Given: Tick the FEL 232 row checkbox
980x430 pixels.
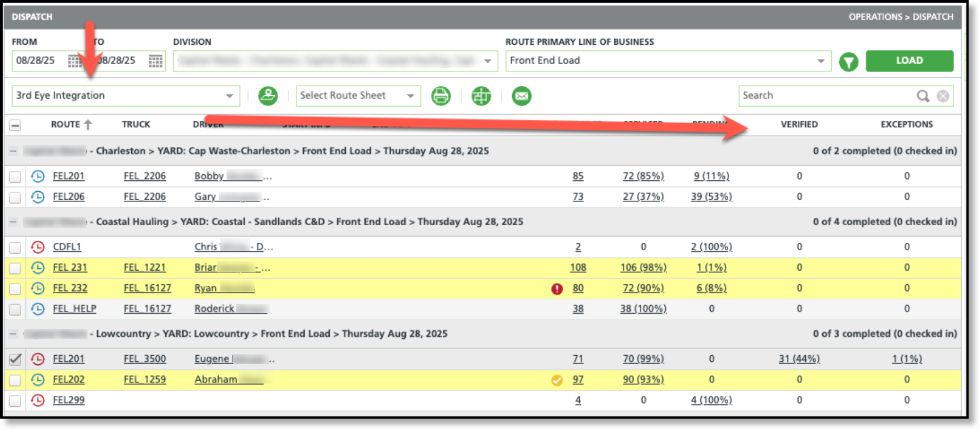Looking at the screenshot, I should (x=15, y=289).
